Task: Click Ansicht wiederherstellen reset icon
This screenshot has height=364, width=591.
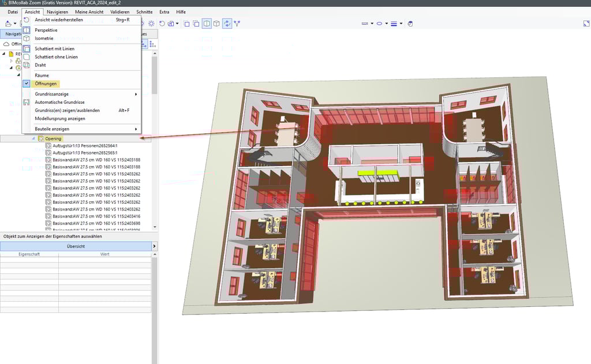Action: pos(27,20)
